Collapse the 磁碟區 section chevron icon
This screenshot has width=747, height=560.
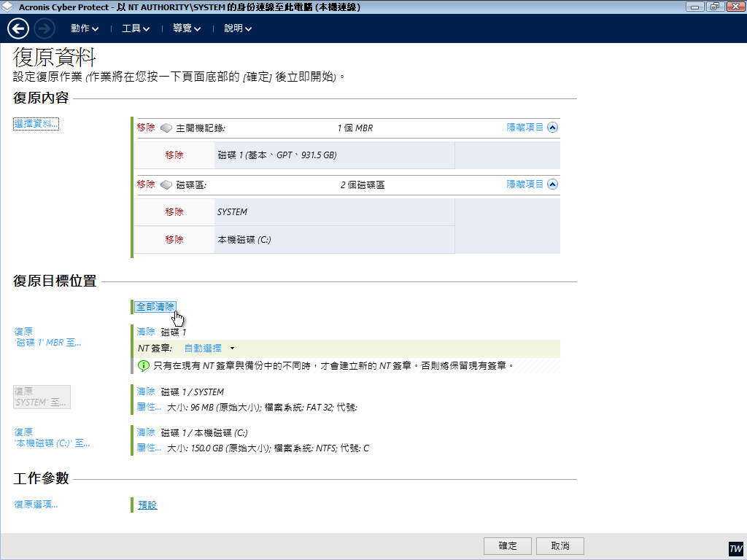[x=552, y=184]
